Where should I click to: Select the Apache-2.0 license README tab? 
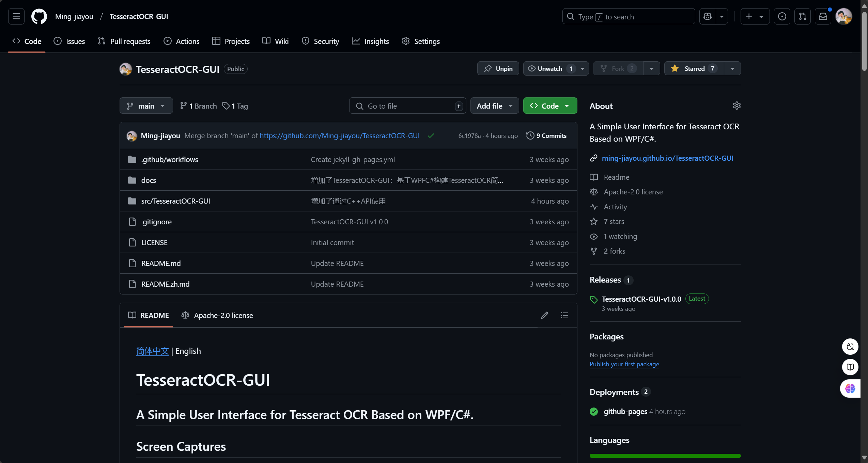pos(217,315)
